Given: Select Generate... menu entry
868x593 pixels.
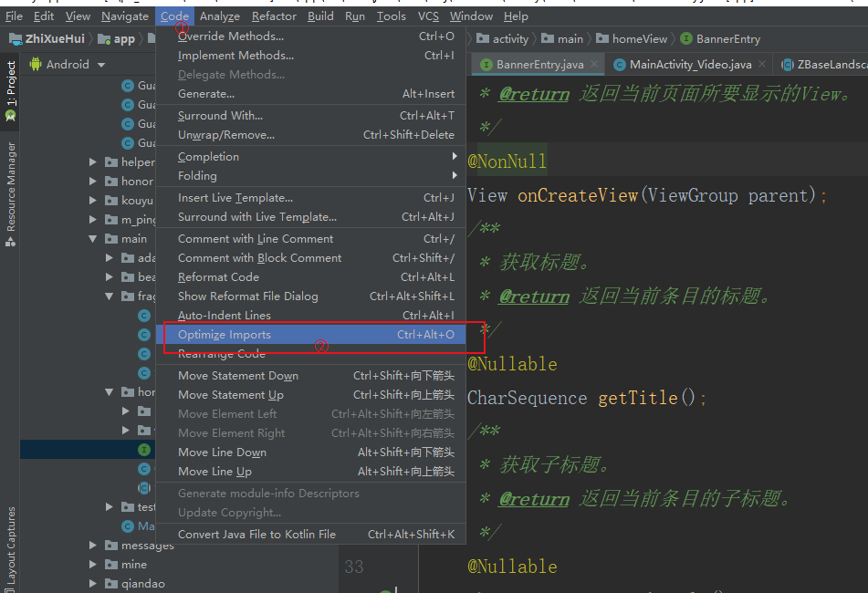Looking at the screenshot, I should (310, 94).
